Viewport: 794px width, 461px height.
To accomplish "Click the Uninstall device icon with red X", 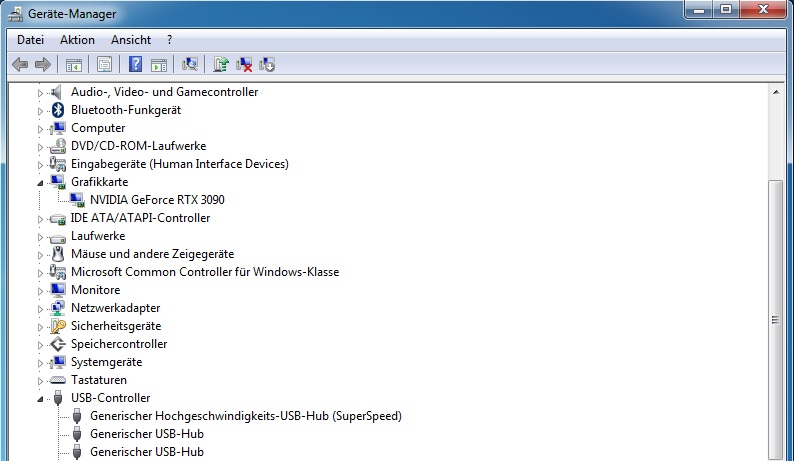I will pyautogui.click(x=244, y=64).
